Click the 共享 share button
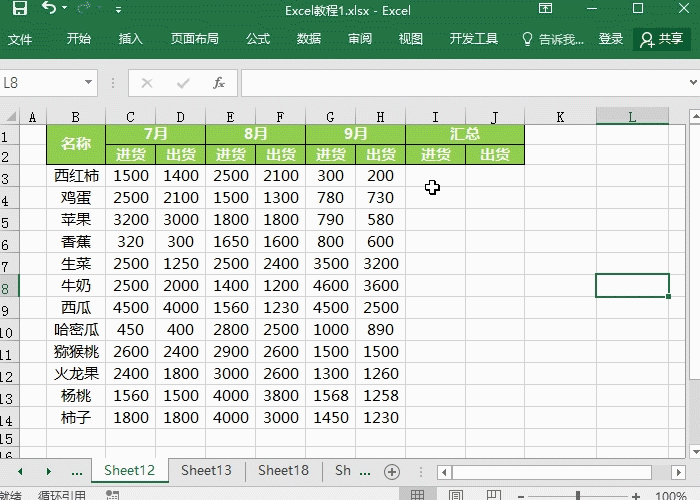The width and height of the screenshot is (700, 500). [x=662, y=39]
